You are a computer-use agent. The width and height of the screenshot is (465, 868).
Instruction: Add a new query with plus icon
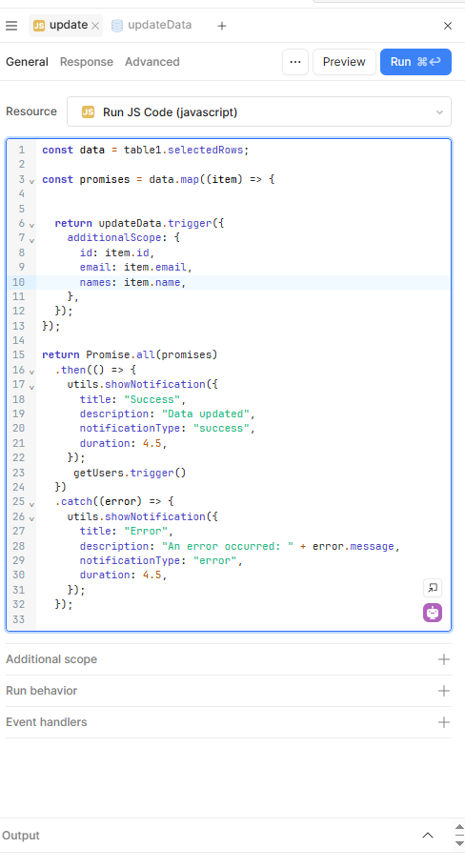coord(221,26)
